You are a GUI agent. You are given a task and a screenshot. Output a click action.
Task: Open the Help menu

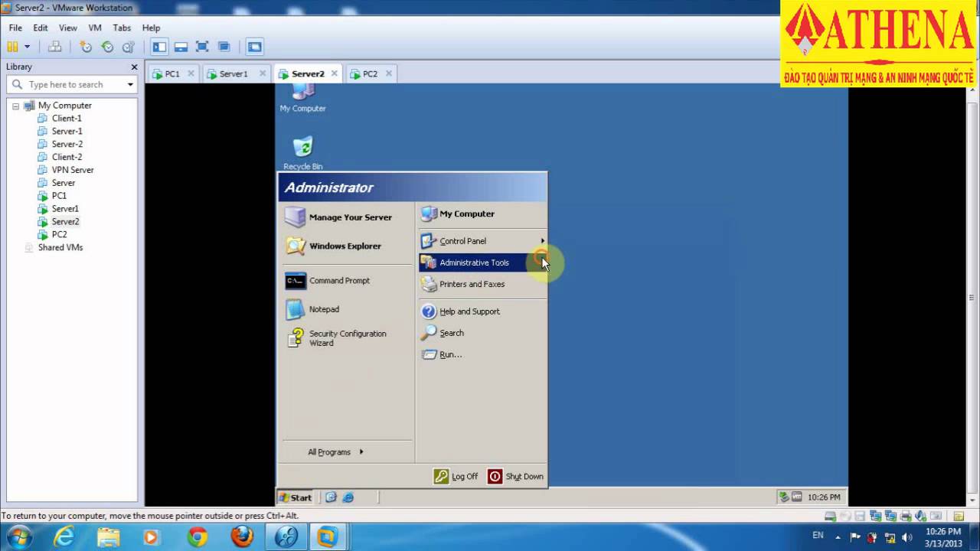pos(151,28)
